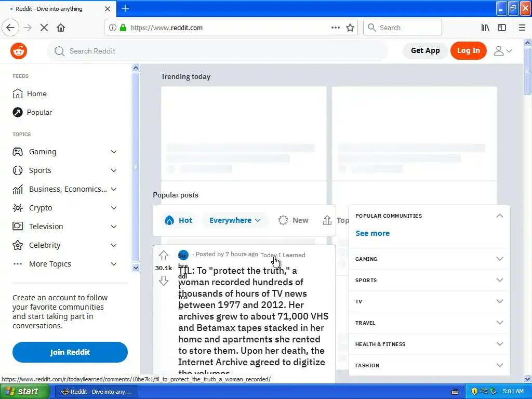Open the browser home page icon

coord(61,28)
